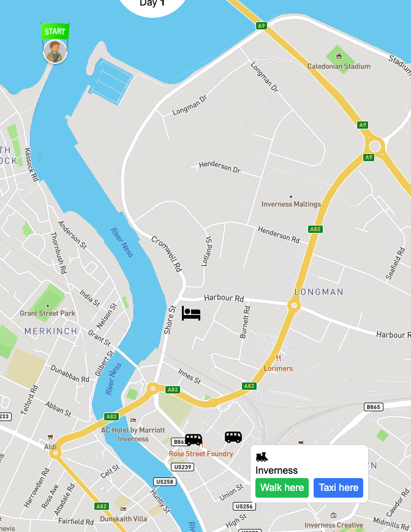Choose the green Walk here button
Viewport: 411px width, 532px height.
(282, 488)
